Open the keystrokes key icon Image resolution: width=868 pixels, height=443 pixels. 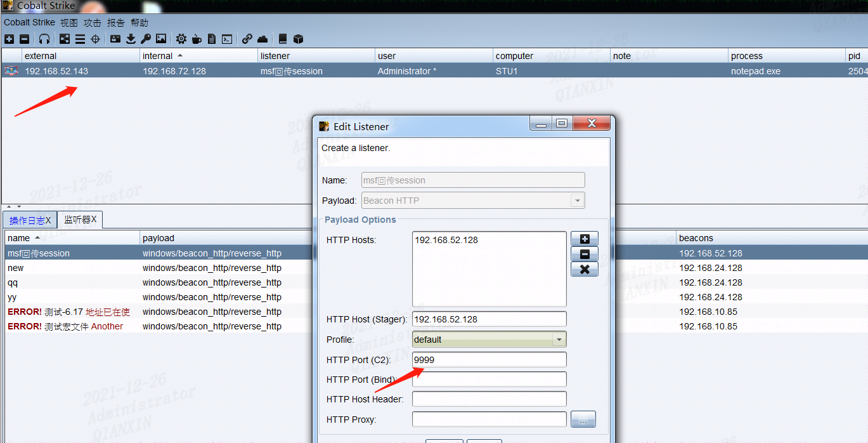coord(146,39)
